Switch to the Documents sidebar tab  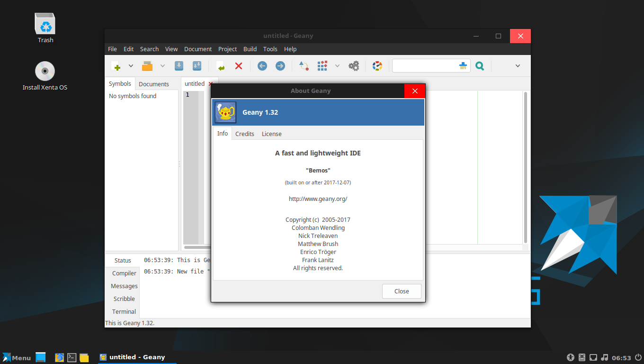click(x=153, y=84)
